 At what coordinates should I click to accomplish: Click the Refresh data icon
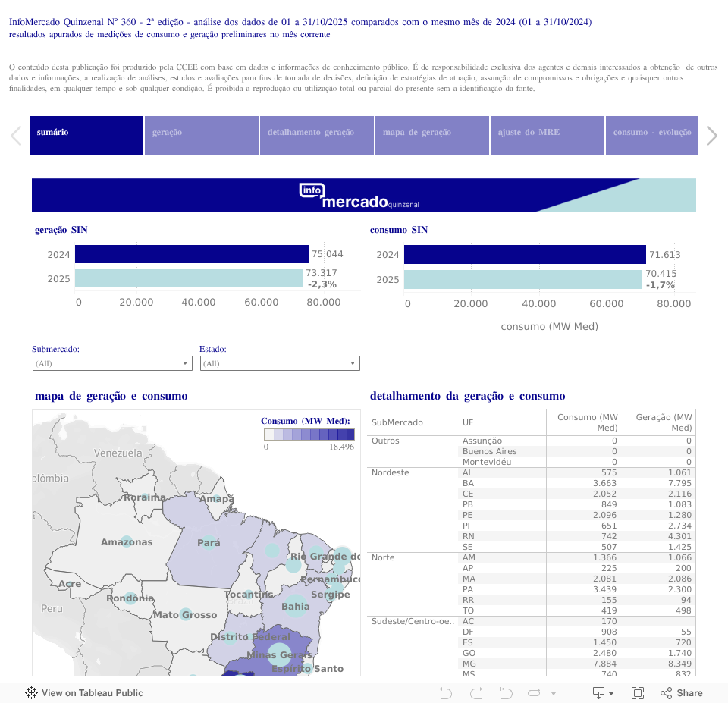point(534,692)
